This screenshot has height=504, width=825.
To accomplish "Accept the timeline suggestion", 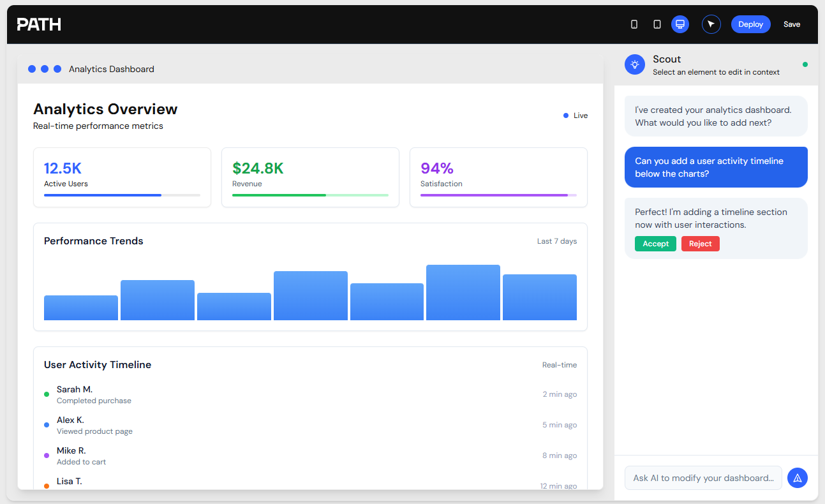I will (655, 244).
